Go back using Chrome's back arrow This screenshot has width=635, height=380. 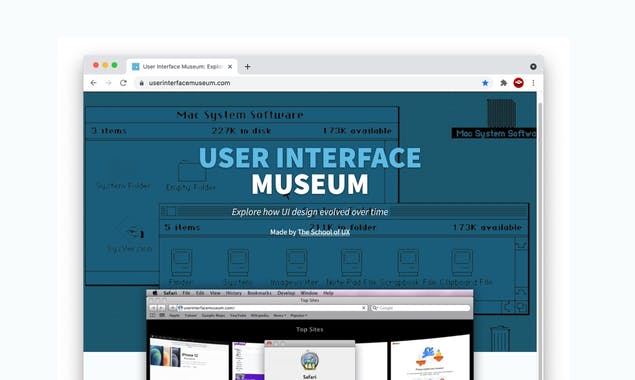click(x=94, y=83)
